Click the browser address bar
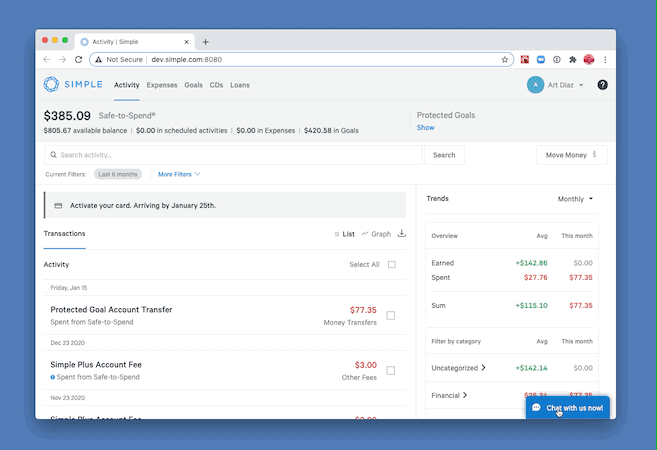Screen dimensions: 657x450 [x=302, y=59]
